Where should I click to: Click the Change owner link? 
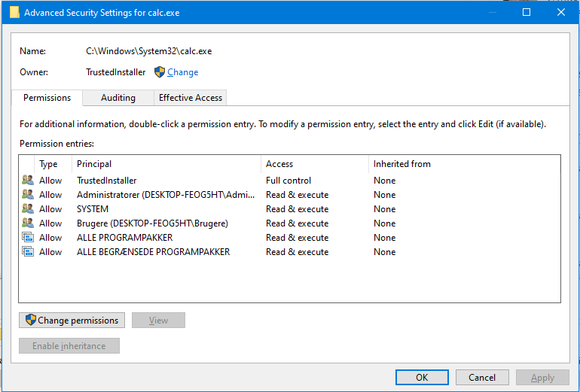tap(183, 72)
